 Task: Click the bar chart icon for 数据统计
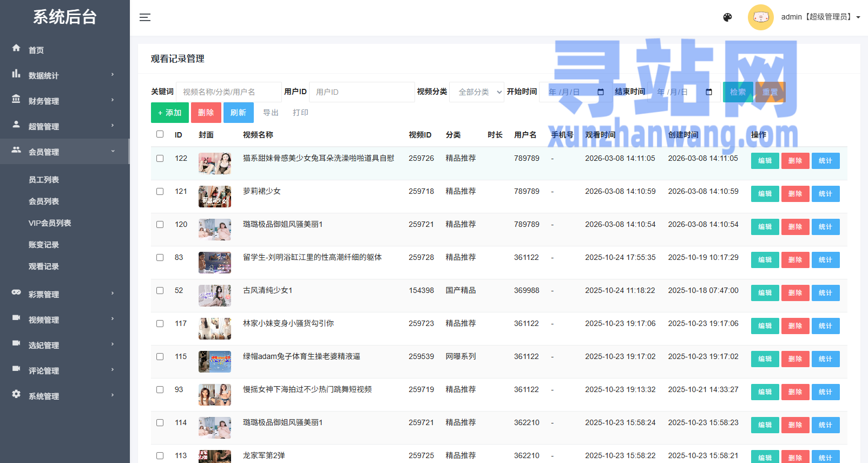16,74
